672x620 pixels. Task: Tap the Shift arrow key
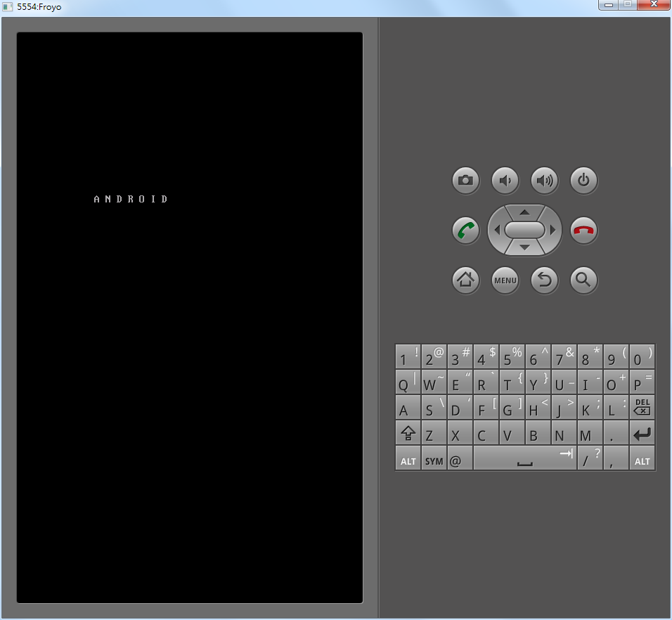pos(408,433)
